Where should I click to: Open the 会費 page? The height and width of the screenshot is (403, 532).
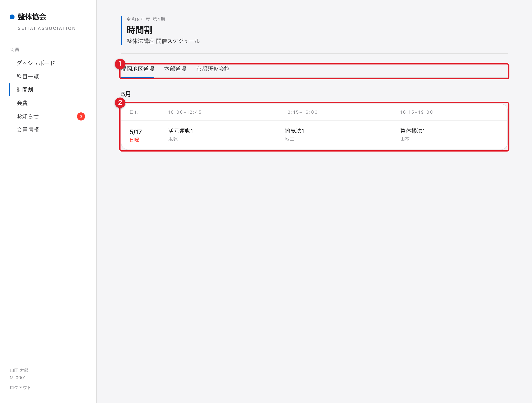[x=22, y=103]
